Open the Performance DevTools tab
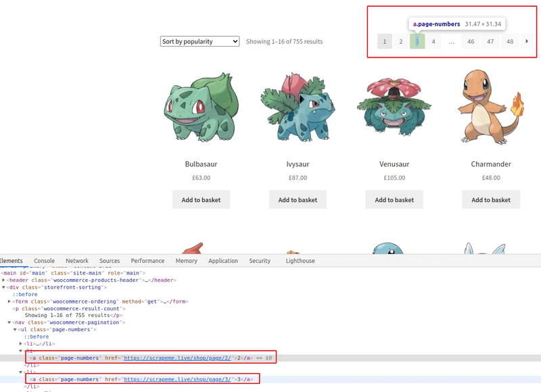The image size is (541, 392). point(147,261)
